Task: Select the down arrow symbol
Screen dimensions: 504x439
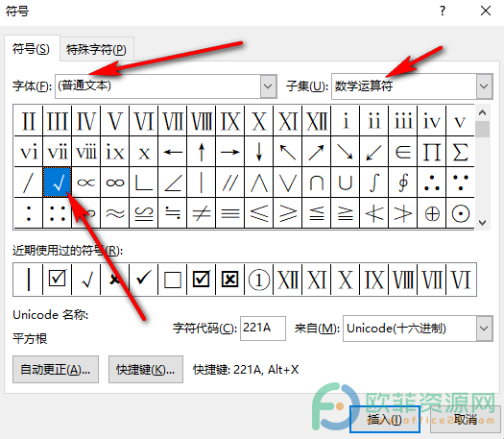Action: [259, 152]
